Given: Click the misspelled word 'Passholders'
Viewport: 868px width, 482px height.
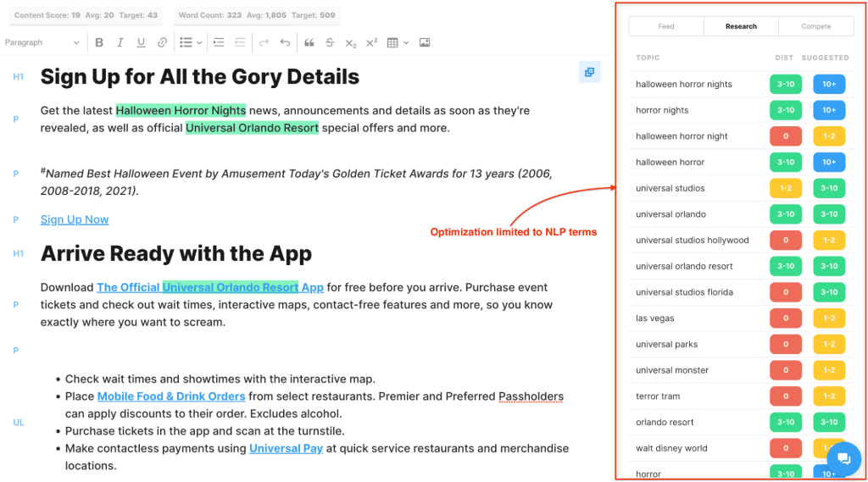Looking at the screenshot, I should [x=531, y=396].
